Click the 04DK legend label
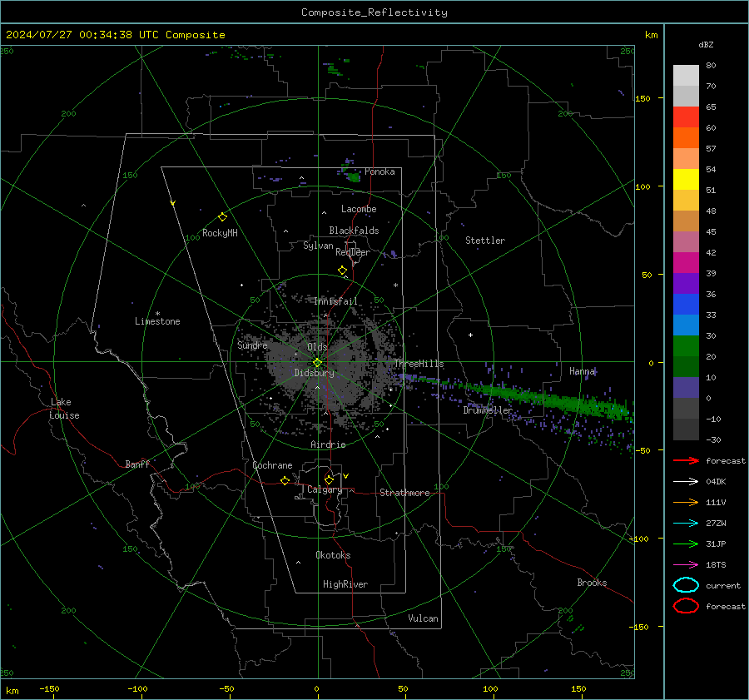Screen dimensions: 749x700 point(716,482)
